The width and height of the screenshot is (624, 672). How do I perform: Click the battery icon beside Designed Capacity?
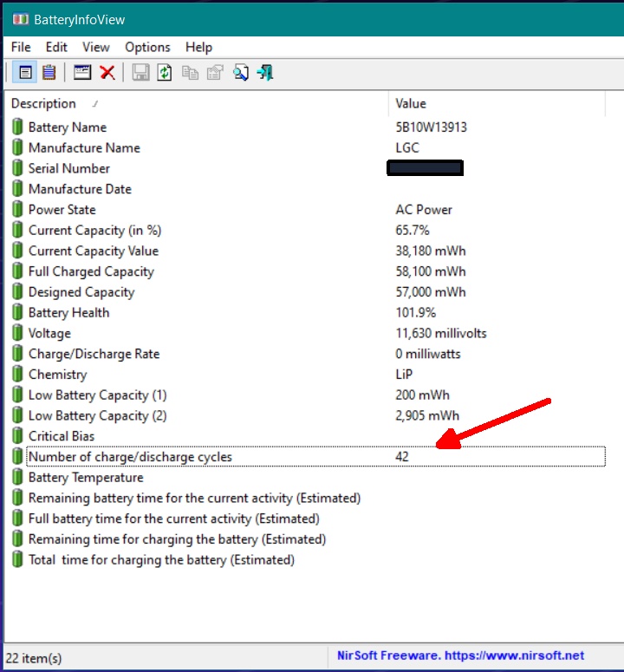click(x=17, y=292)
